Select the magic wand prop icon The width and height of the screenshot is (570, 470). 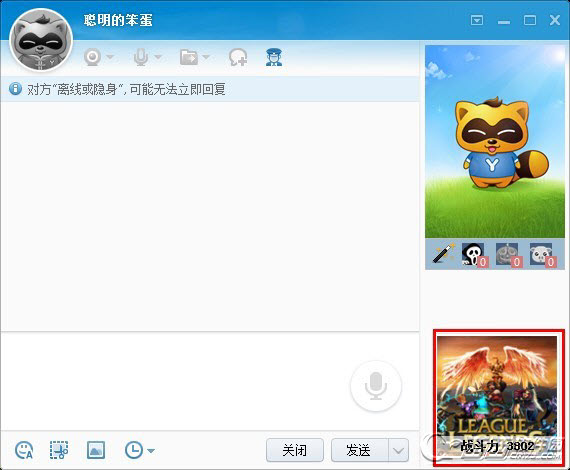(x=444, y=253)
